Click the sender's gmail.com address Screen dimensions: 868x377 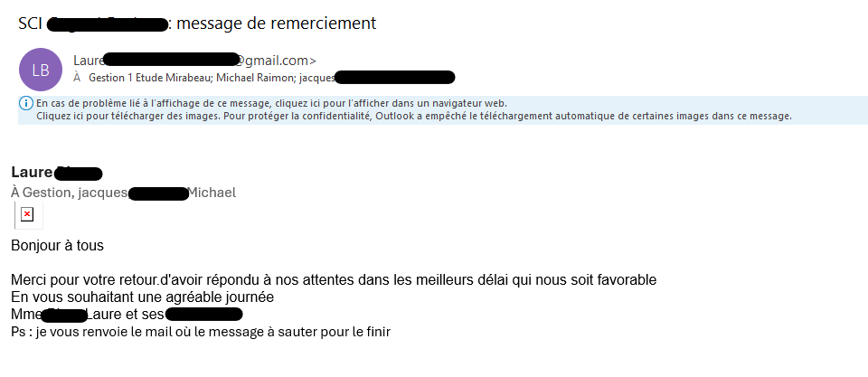(x=274, y=61)
